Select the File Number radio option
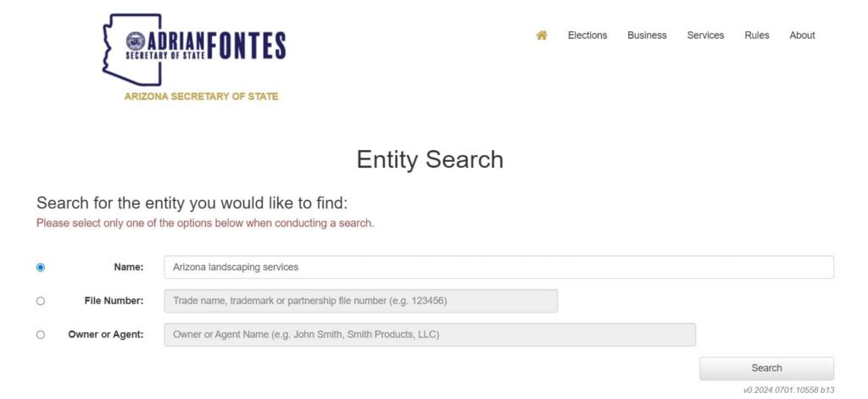Screen dimensions: 868x399 pos(41,301)
